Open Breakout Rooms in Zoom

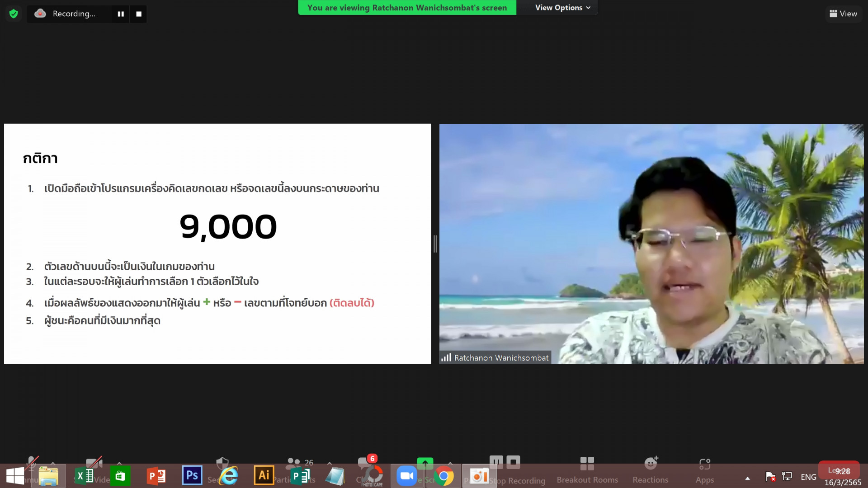[587, 470]
